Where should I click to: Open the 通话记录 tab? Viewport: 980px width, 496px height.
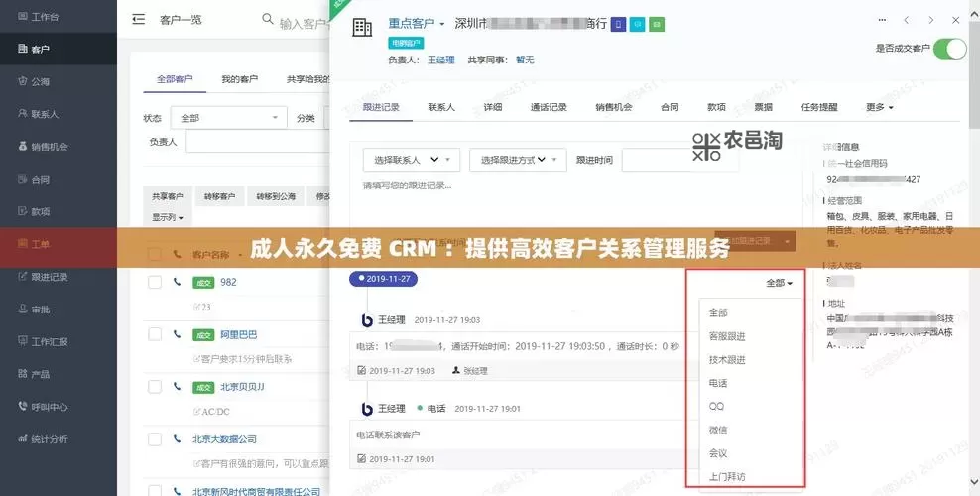(549, 107)
